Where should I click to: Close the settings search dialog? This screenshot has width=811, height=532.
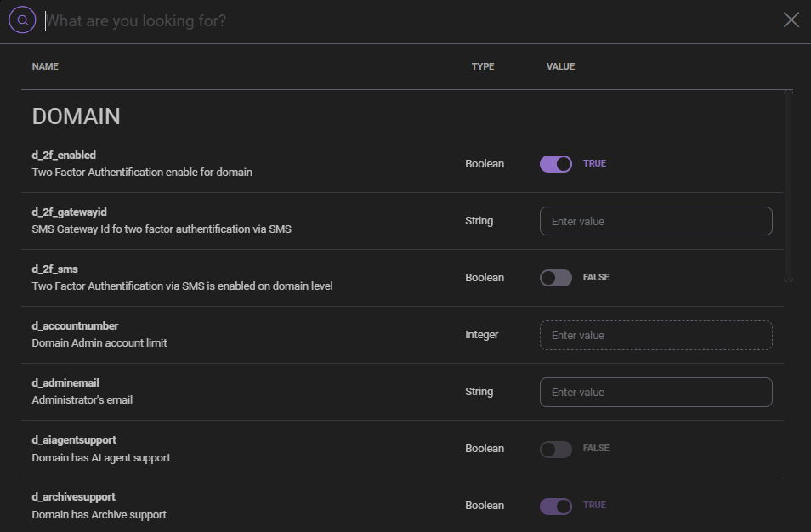tap(791, 20)
